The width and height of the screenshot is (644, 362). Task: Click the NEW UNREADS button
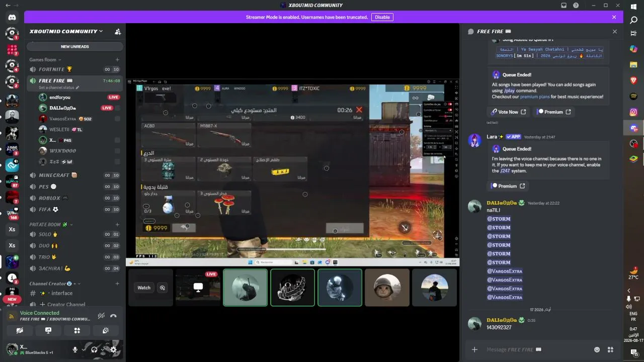75,47
